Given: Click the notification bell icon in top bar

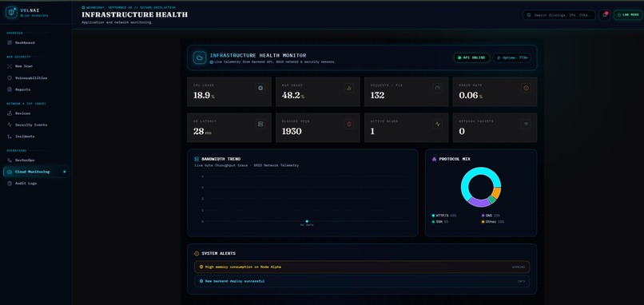Looking at the screenshot, I should (x=605, y=15).
